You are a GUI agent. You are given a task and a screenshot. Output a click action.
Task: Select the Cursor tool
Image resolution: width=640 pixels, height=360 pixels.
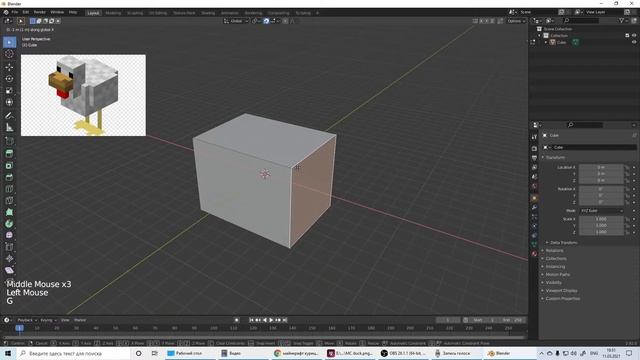(9, 54)
